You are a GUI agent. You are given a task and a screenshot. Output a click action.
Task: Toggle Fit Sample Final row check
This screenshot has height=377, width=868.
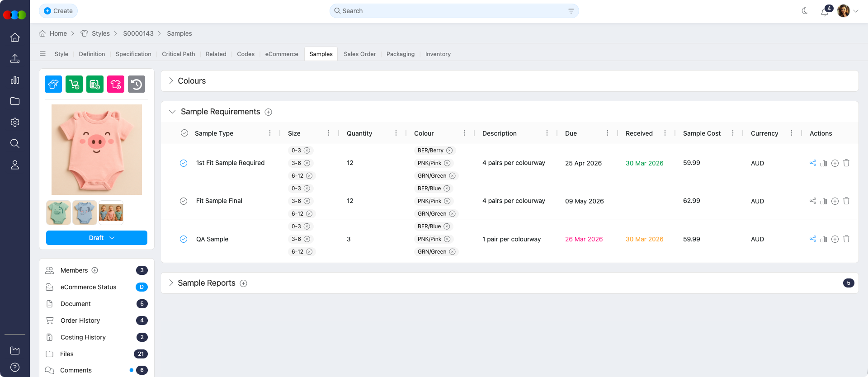point(184,201)
